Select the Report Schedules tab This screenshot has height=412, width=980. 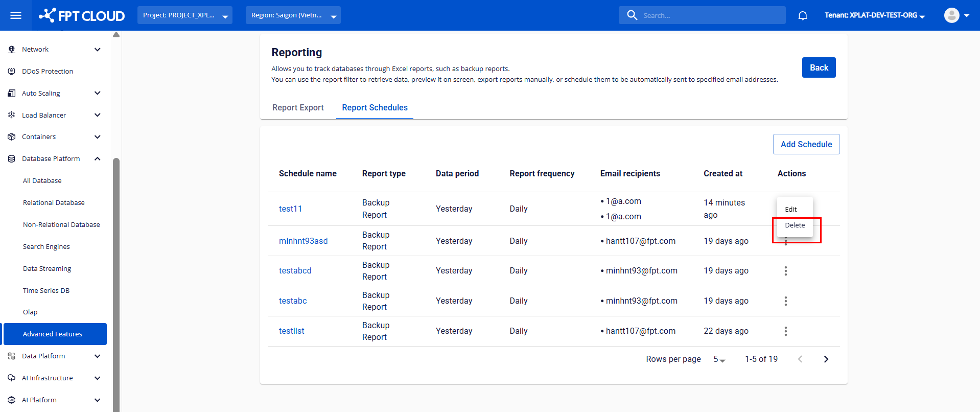[375, 108]
